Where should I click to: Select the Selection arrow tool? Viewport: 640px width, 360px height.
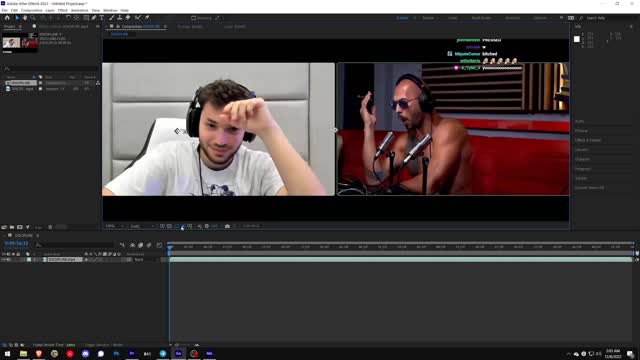[x=17, y=18]
